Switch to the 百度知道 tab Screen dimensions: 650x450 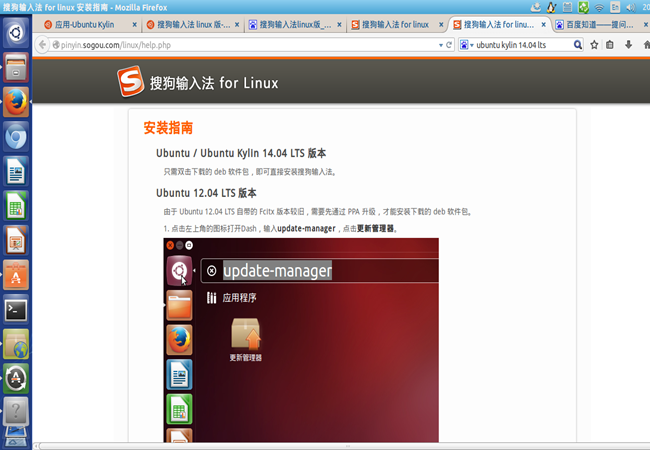pos(599,25)
